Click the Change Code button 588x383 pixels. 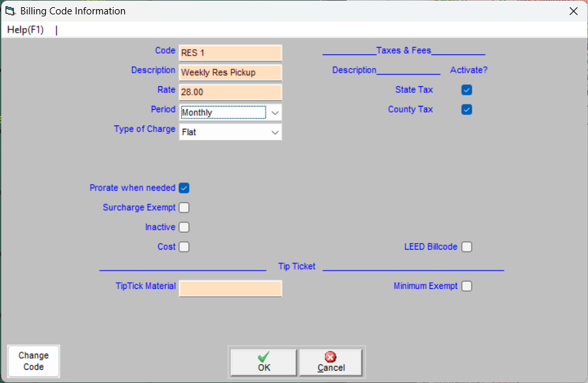33,361
